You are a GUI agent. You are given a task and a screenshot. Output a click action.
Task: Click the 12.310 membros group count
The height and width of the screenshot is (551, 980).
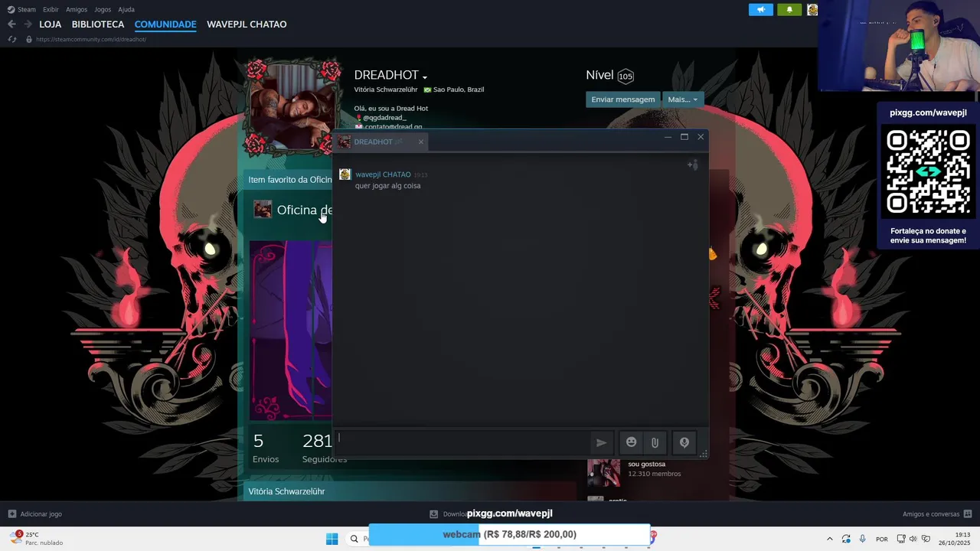pos(654,474)
